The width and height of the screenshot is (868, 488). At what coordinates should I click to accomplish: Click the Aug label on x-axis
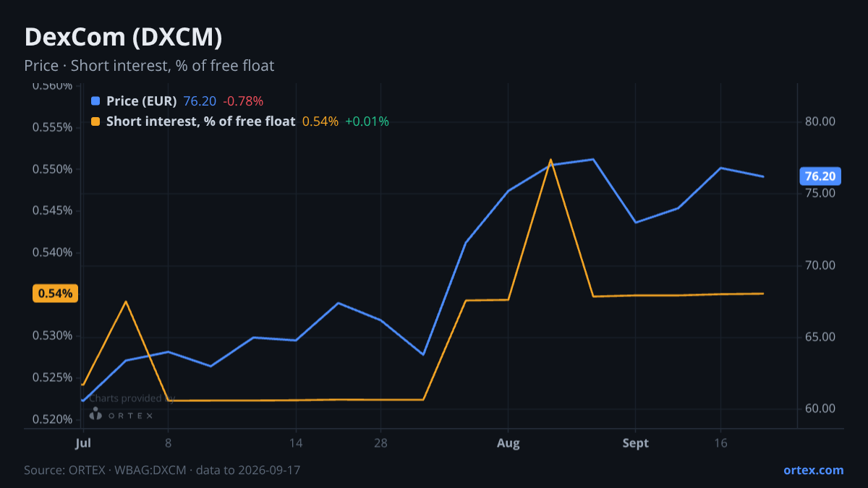tap(509, 442)
